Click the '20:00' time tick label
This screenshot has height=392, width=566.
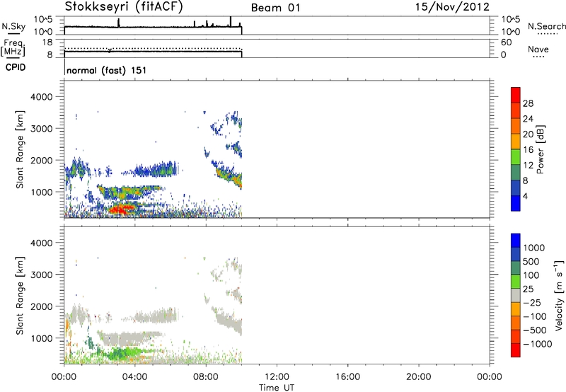click(x=419, y=377)
